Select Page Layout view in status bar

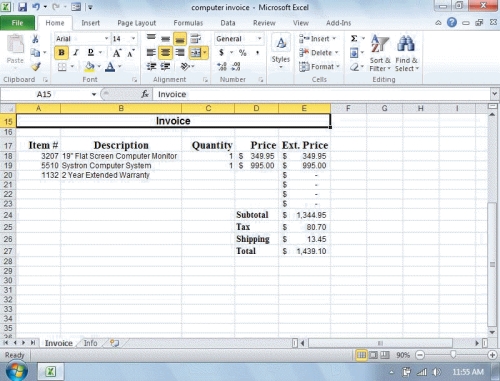coord(373,355)
